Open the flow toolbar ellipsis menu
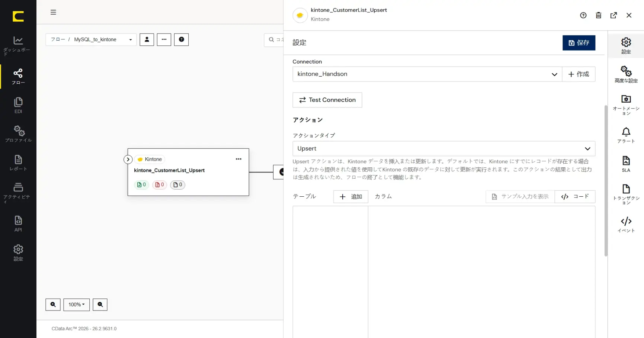The height and width of the screenshot is (338, 644). 164,39
